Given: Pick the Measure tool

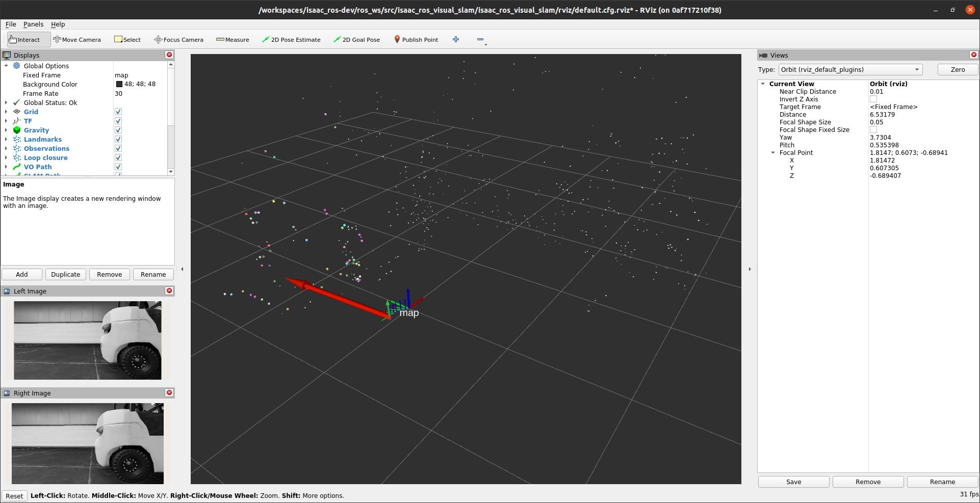Looking at the screenshot, I should tap(233, 40).
